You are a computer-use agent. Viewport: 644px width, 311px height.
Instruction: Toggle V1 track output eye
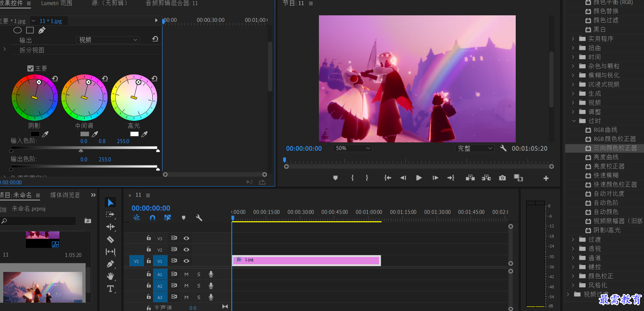point(186,261)
